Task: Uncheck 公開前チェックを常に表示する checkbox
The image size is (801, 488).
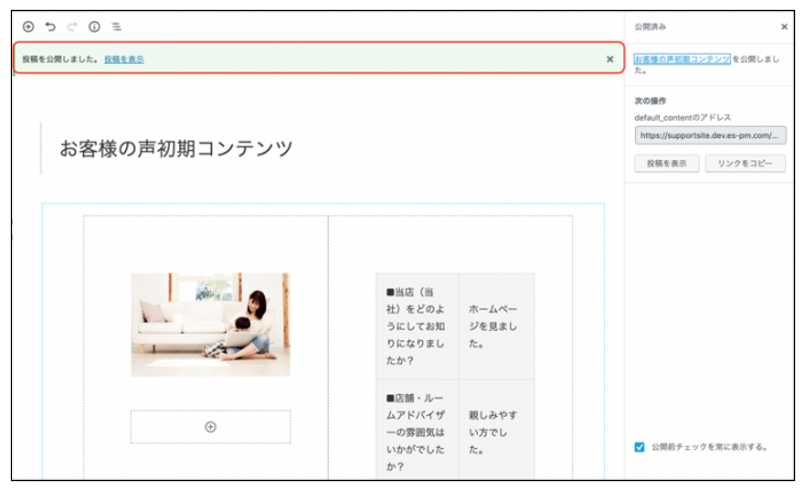Action: pos(640,447)
